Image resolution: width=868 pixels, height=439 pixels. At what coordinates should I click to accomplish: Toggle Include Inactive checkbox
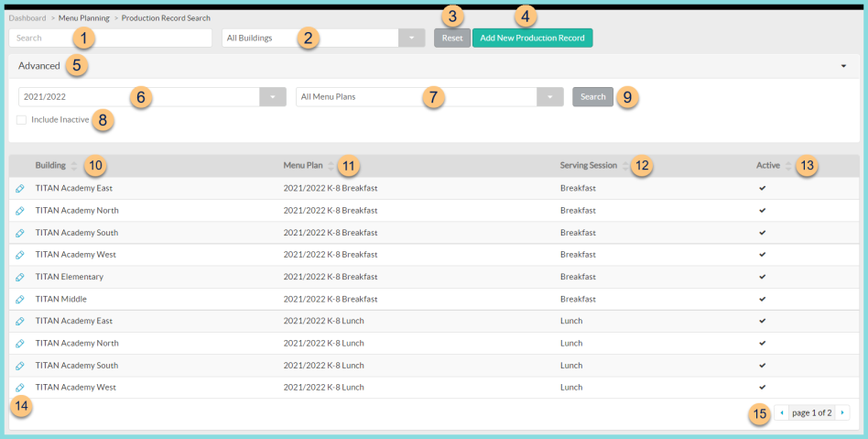(x=22, y=120)
